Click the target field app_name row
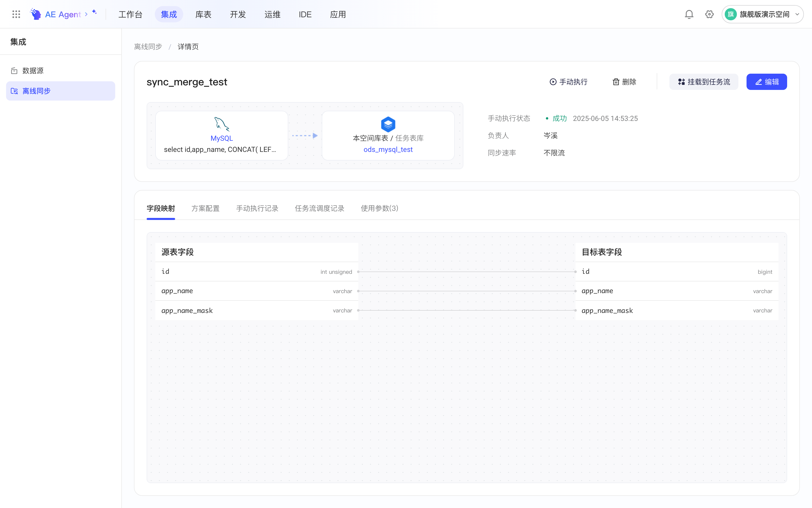Screen dimensions: 812x508 tap(677, 291)
